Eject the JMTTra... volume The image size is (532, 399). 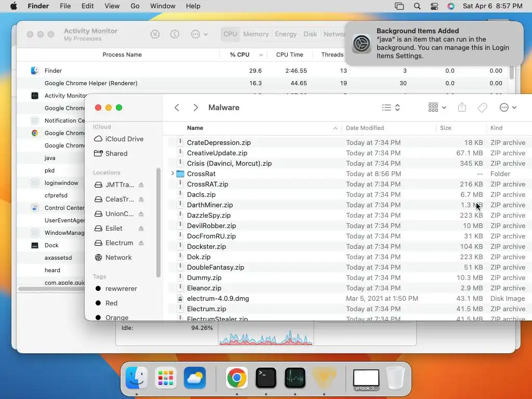(x=141, y=185)
